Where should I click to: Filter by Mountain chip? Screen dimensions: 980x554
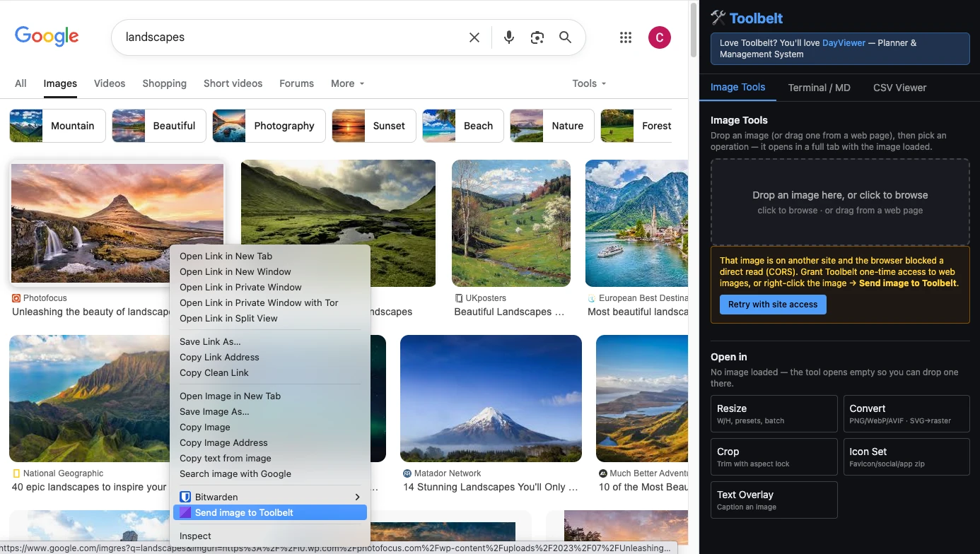57,126
